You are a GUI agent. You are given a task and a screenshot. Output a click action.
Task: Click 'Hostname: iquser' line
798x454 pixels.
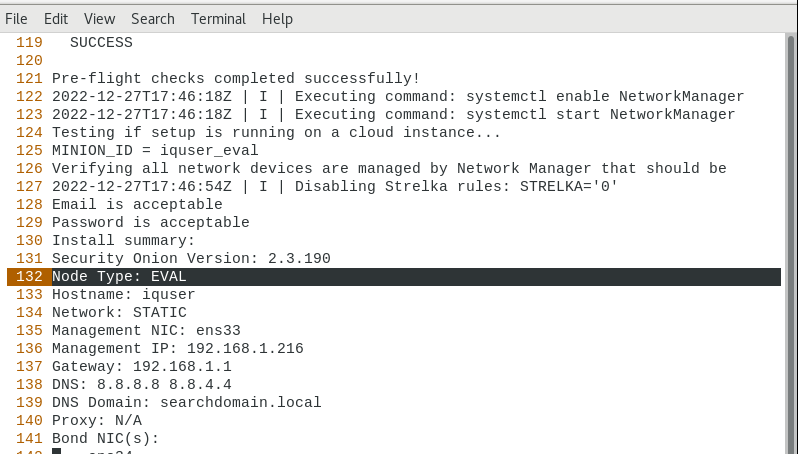click(124, 295)
